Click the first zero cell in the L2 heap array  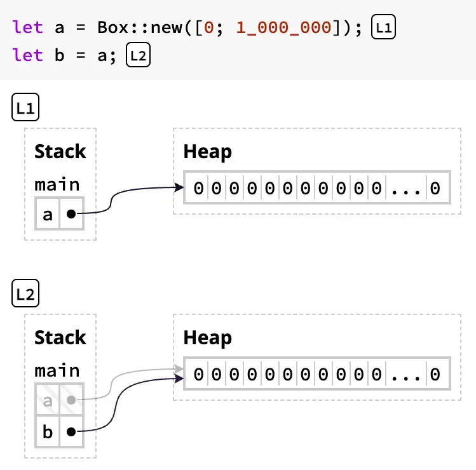coord(198,374)
